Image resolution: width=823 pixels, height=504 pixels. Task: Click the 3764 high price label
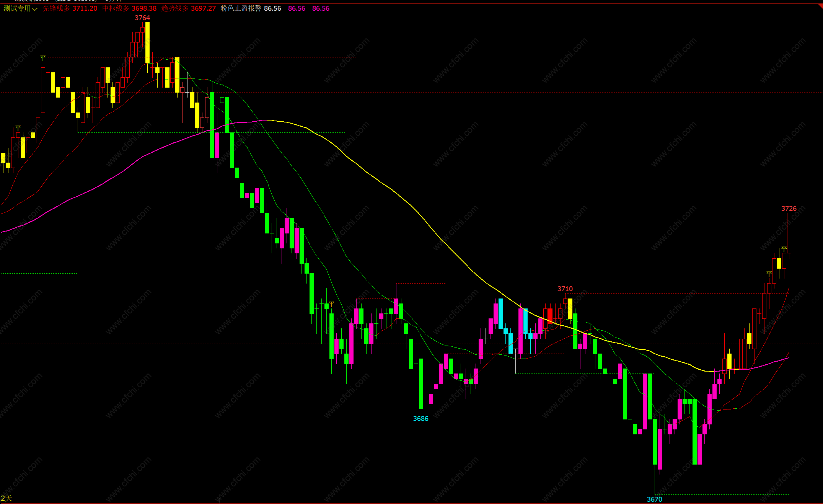(x=142, y=18)
